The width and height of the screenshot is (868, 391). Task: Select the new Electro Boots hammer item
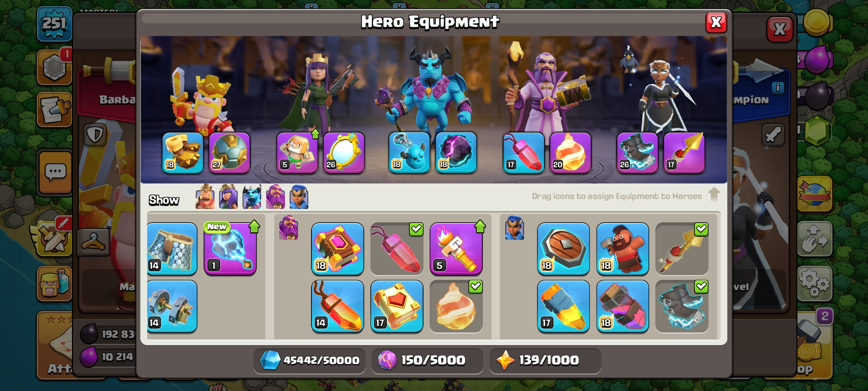point(230,249)
